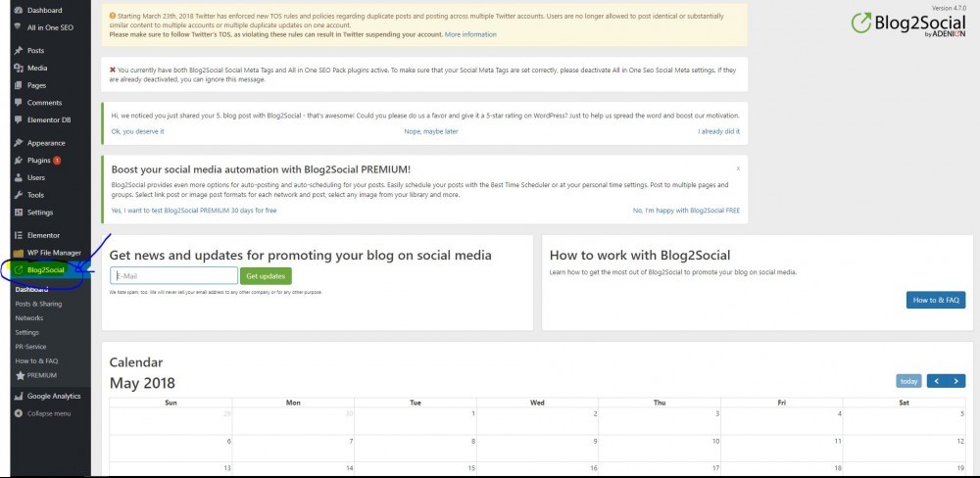Click the Pages icon in sidebar
The image size is (980, 478).
(19, 85)
